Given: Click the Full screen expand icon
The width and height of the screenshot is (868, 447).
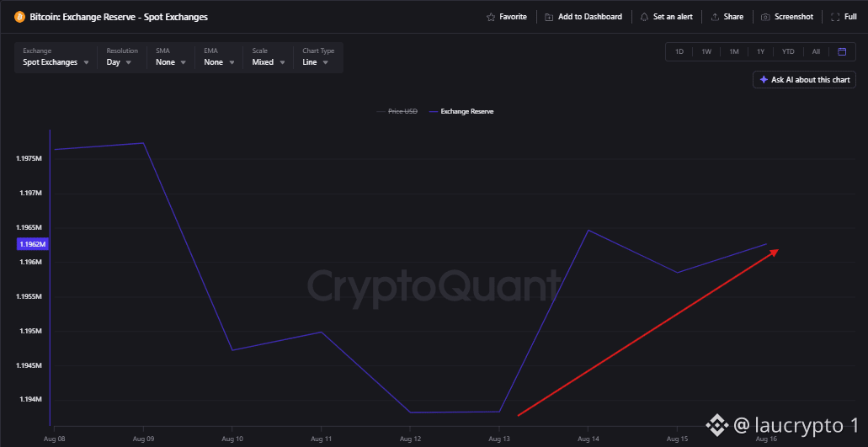Looking at the screenshot, I should coord(835,17).
